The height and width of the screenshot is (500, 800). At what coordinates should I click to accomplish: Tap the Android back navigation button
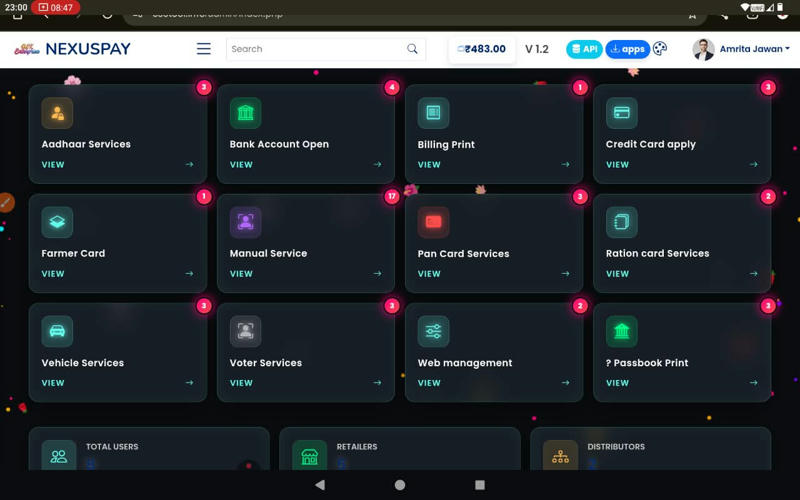click(x=320, y=485)
